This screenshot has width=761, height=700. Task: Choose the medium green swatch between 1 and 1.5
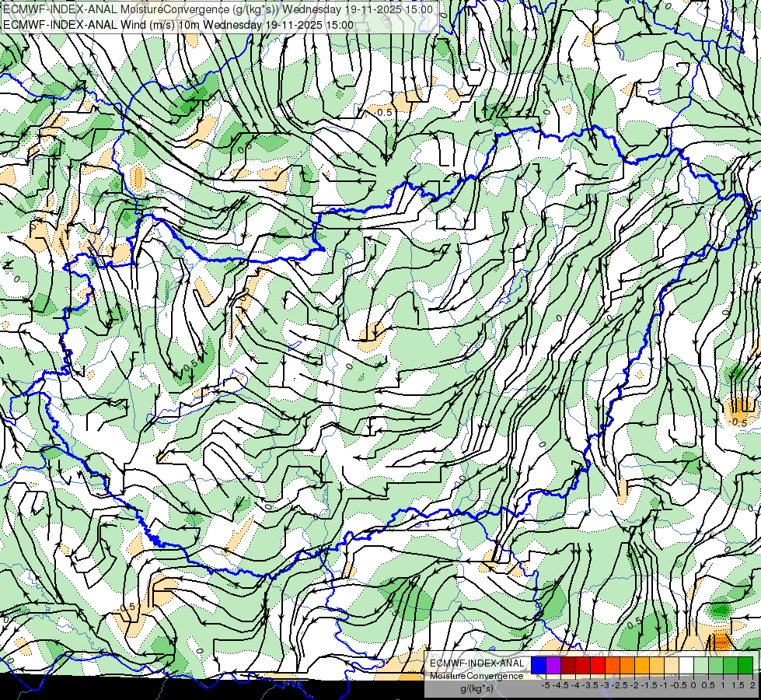point(731,666)
